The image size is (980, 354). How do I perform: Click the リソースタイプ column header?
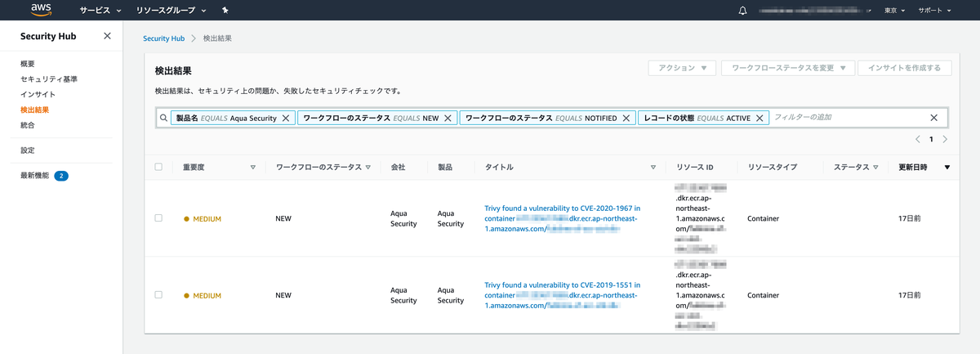(773, 168)
